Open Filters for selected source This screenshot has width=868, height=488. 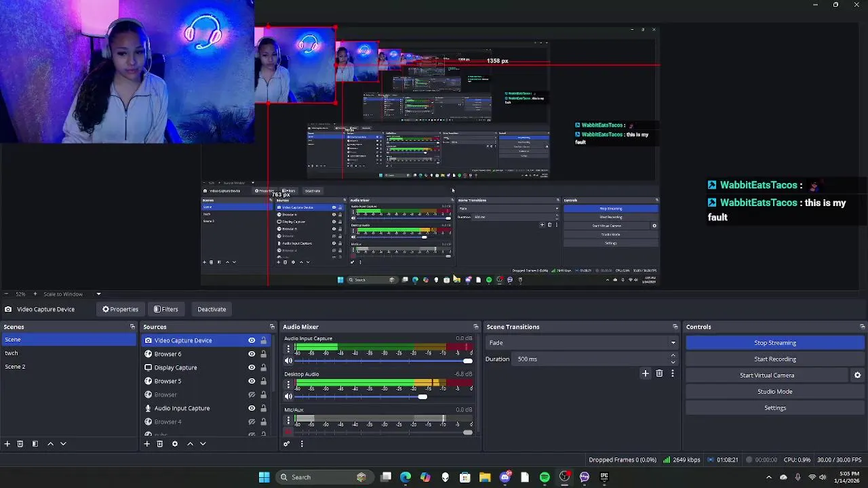(166, 309)
